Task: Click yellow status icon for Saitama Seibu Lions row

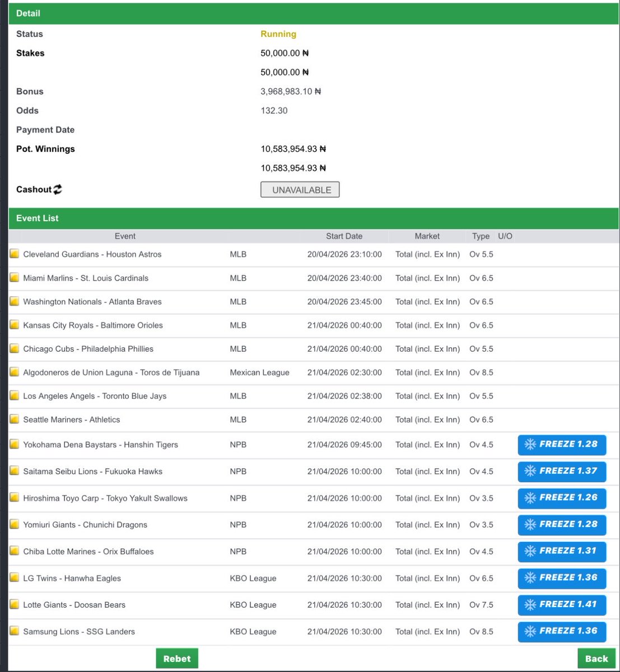Action: coord(15,471)
